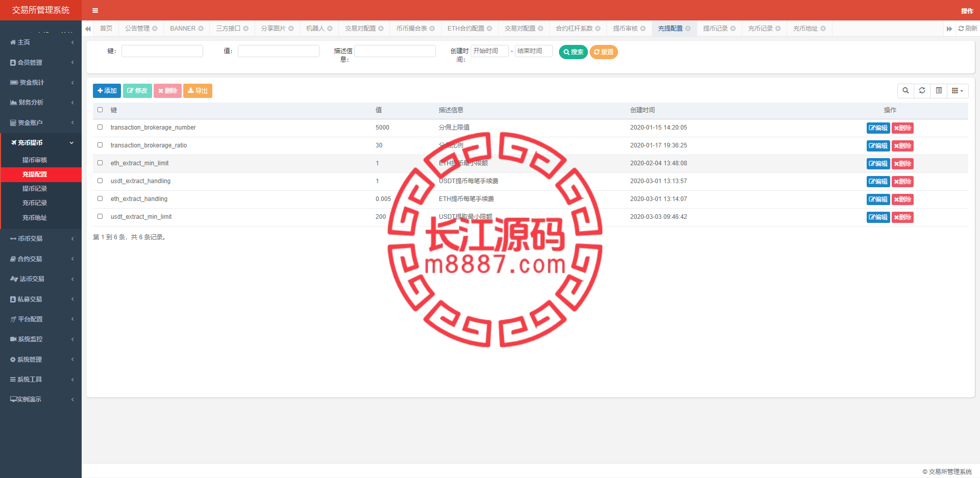
Task: Check the usdt_extract_handling row checkbox
Action: click(x=100, y=181)
